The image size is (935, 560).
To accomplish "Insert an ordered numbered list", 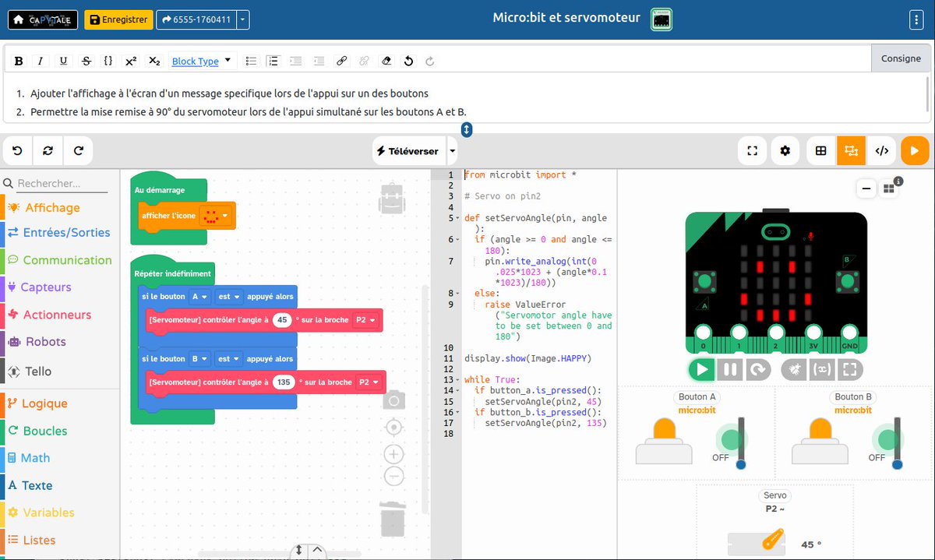I will pyautogui.click(x=273, y=61).
